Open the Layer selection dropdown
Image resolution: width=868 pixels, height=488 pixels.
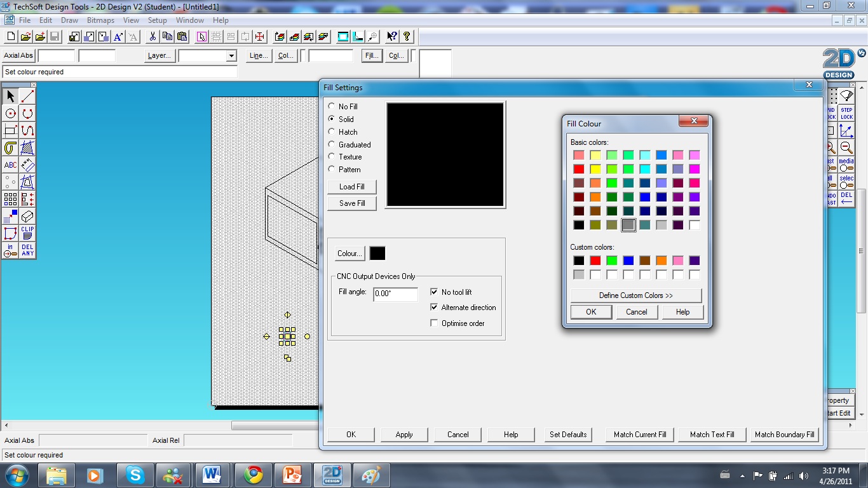[x=230, y=56]
